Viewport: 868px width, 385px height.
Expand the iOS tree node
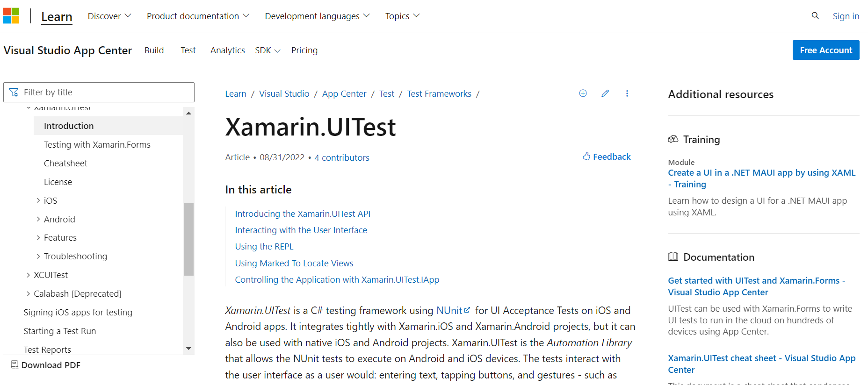[38, 200]
